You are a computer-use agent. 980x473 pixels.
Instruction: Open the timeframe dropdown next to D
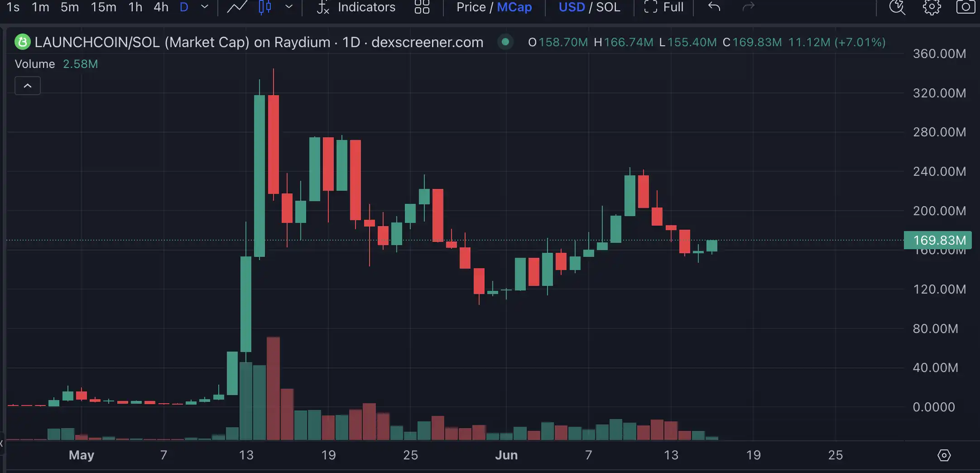pos(204,7)
